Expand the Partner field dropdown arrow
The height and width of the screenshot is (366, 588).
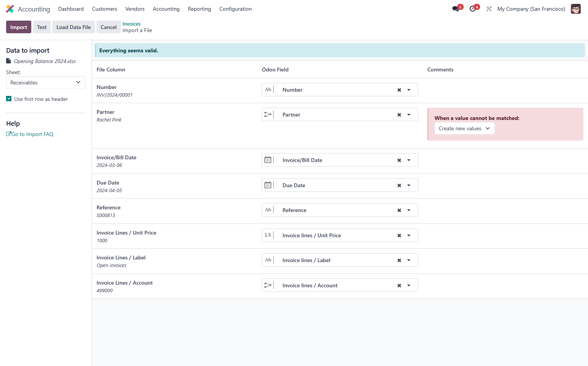click(x=409, y=115)
